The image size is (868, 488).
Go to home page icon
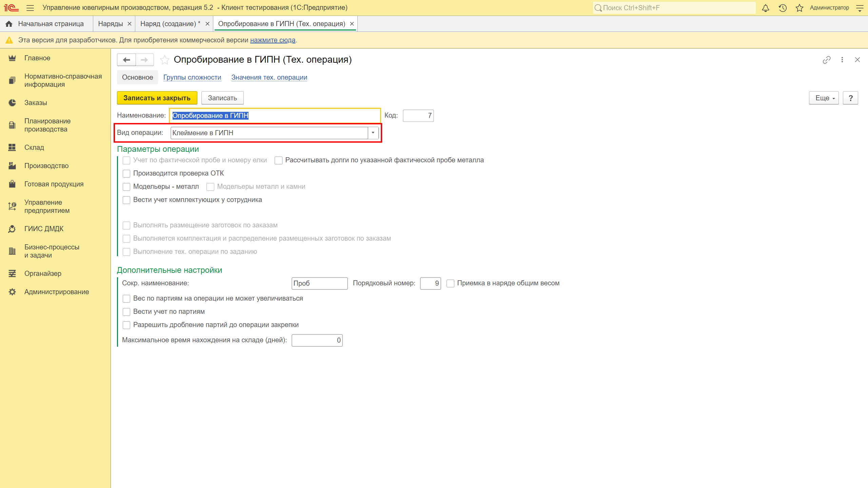[9, 24]
